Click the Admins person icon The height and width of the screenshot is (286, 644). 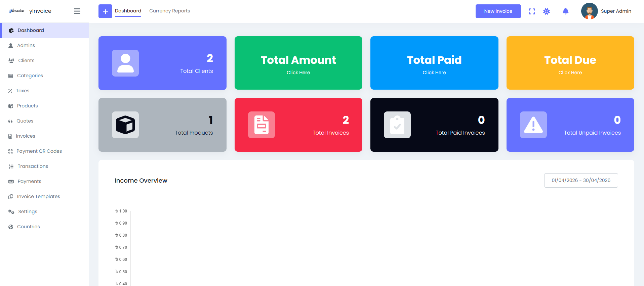(x=11, y=45)
